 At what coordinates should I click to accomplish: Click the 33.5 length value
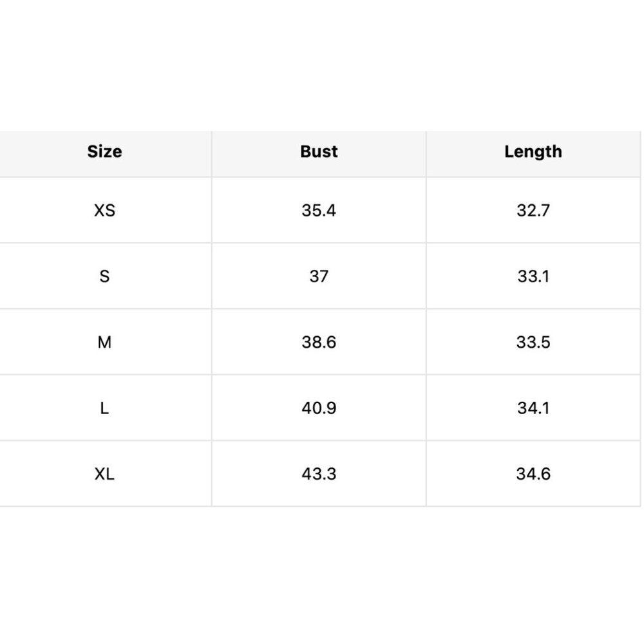533,342
